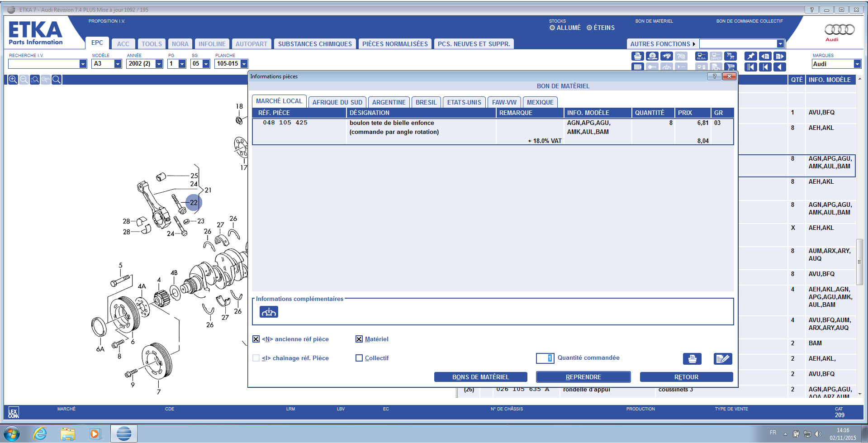The height and width of the screenshot is (443, 868).
Task: Launch the ELSA connection icon
Action: [x=702, y=56]
